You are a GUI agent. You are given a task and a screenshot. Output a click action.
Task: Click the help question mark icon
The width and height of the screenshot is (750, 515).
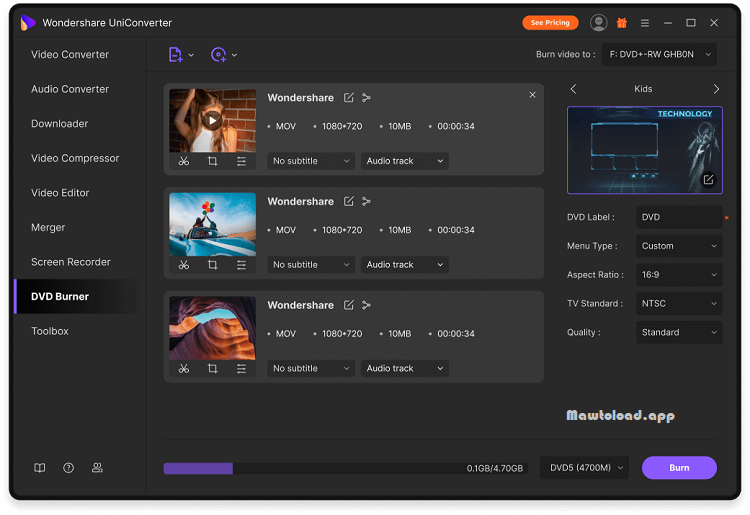pos(68,468)
